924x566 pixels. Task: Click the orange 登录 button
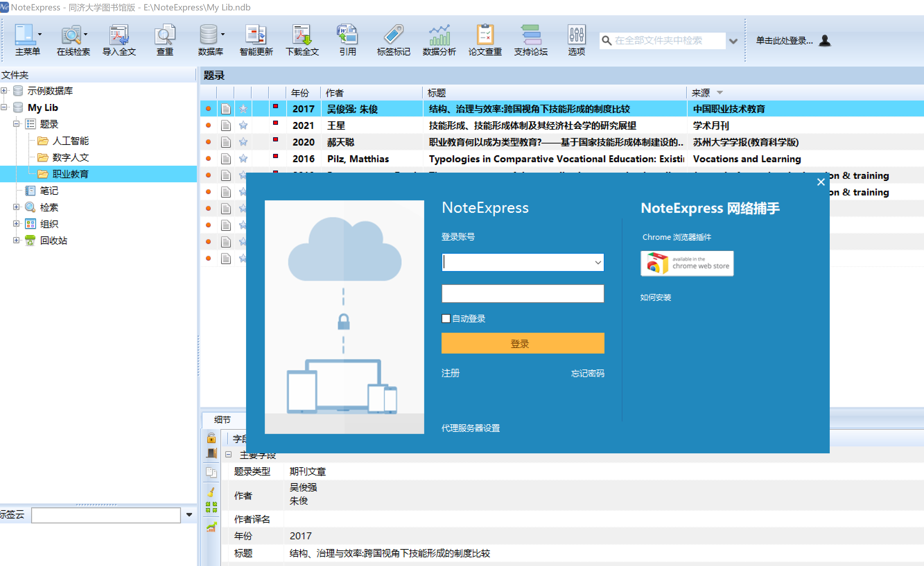click(x=523, y=343)
